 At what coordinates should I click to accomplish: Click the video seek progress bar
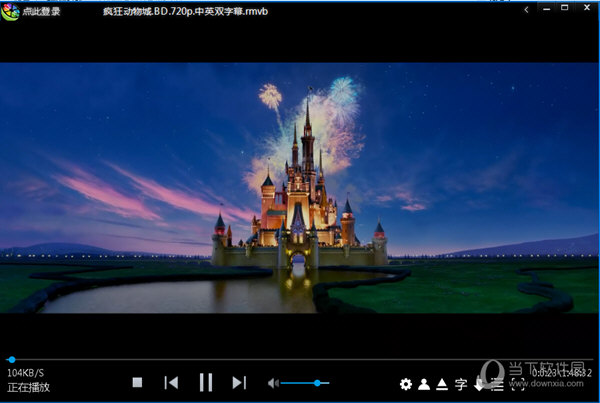pyautogui.click(x=300, y=359)
